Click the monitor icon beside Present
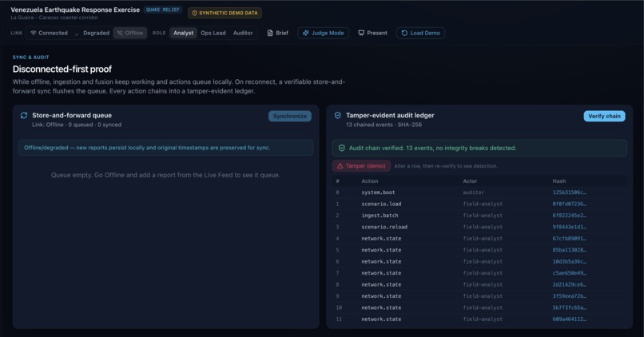644x337 pixels. pos(361,33)
